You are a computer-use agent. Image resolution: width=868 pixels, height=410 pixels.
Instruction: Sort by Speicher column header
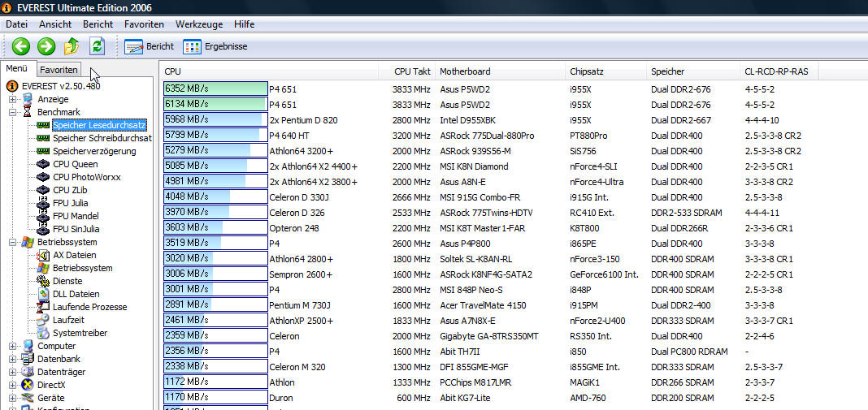(x=693, y=71)
